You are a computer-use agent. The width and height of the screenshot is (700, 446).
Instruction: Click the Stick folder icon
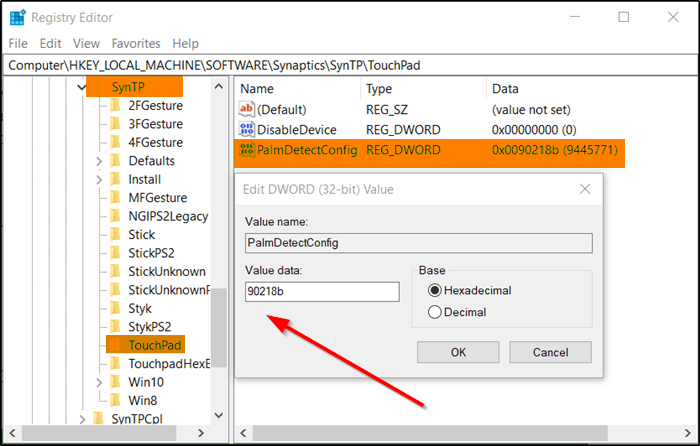(x=115, y=234)
